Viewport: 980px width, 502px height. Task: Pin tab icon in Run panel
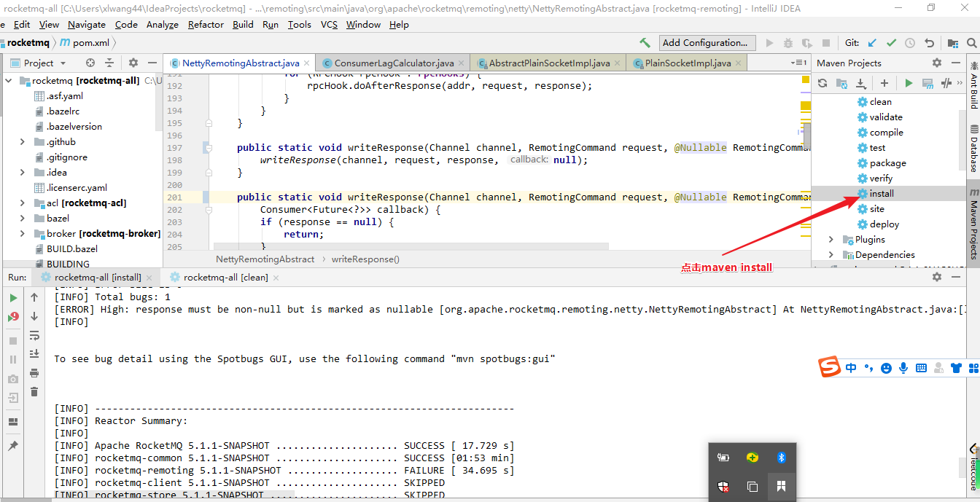(x=13, y=446)
